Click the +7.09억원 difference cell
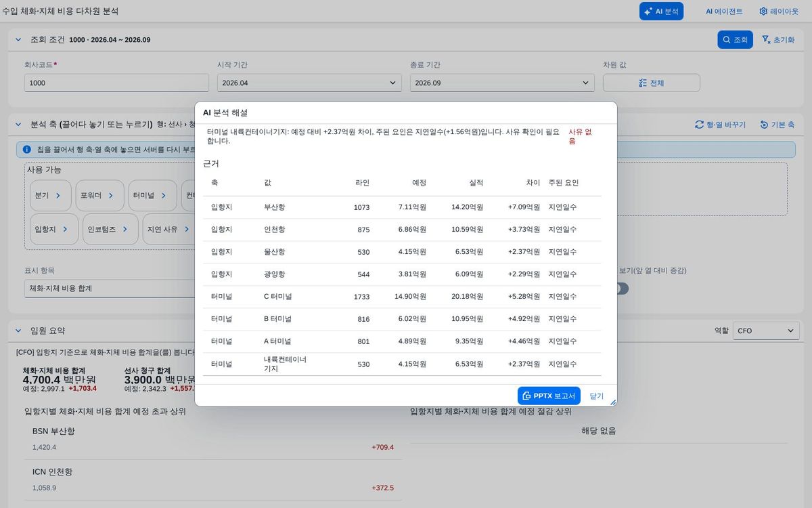The image size is (812, 508). click(x=524, y=207)
